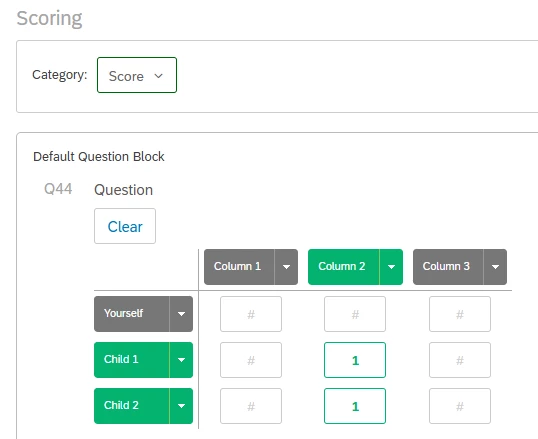Viewport: 538px width, 439px height.
Task: Click Yourself score field under Column 2
Action: [355, 314]
